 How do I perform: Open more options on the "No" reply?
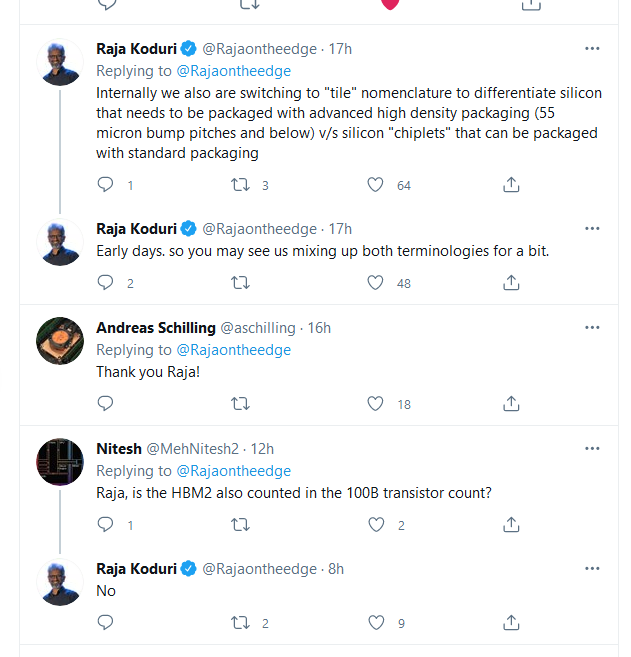pyautogui.click(x=593, y=568)
